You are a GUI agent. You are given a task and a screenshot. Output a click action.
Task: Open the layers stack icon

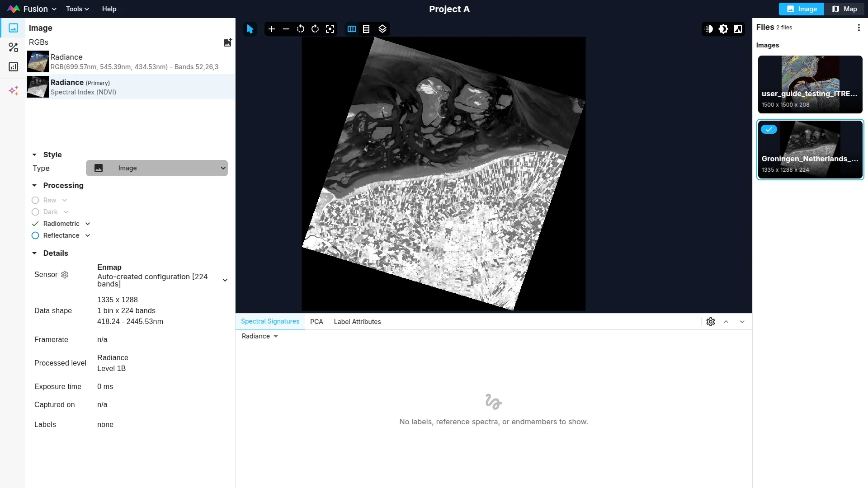click(x=382, y=29)
